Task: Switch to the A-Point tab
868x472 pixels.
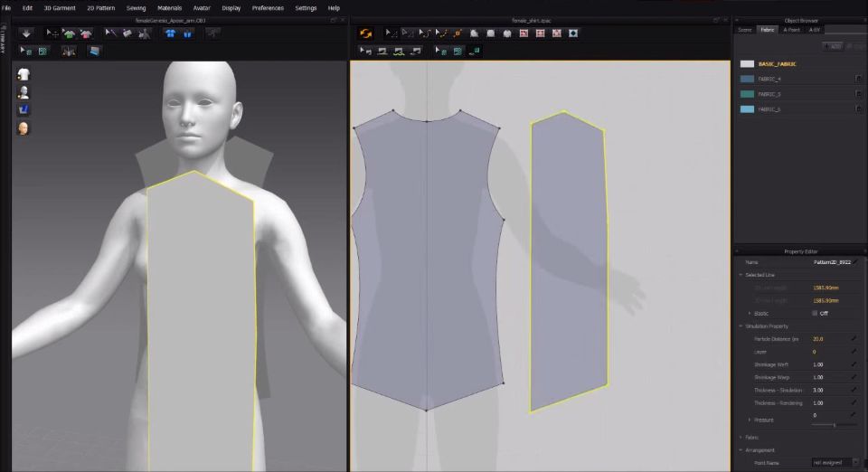Action: pos(792,30)
